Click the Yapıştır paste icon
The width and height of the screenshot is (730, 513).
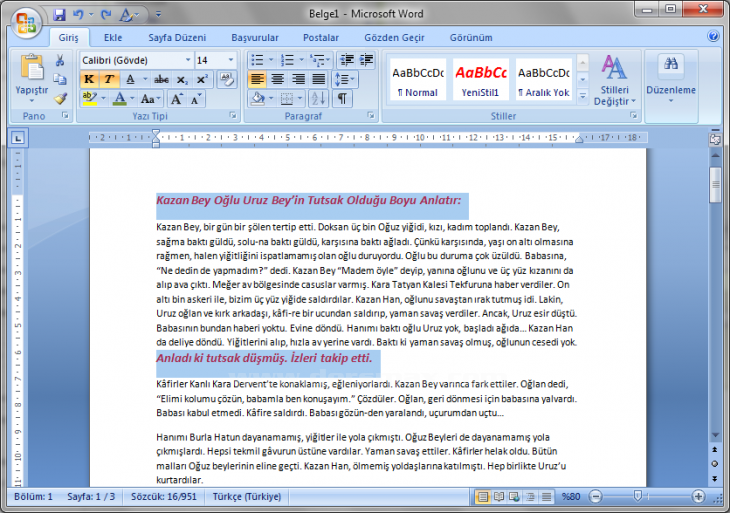point(32,70)
